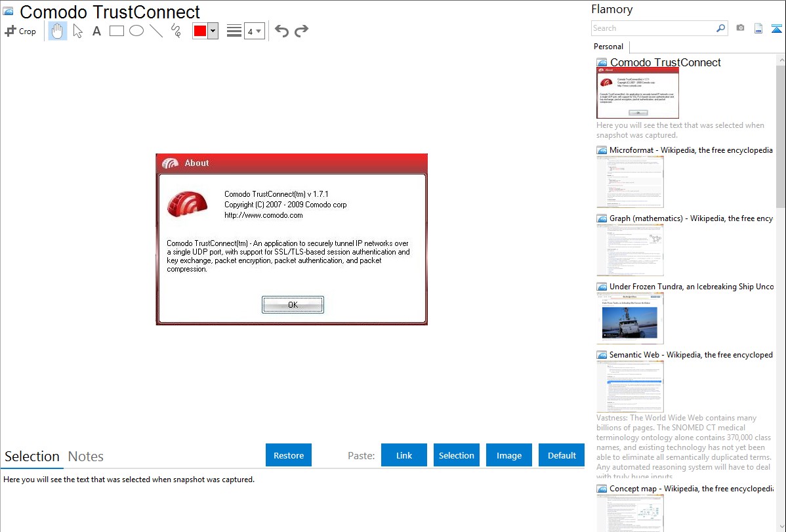Switch to the Notes tab
The image size is (786, 532).
click(86, 457)
